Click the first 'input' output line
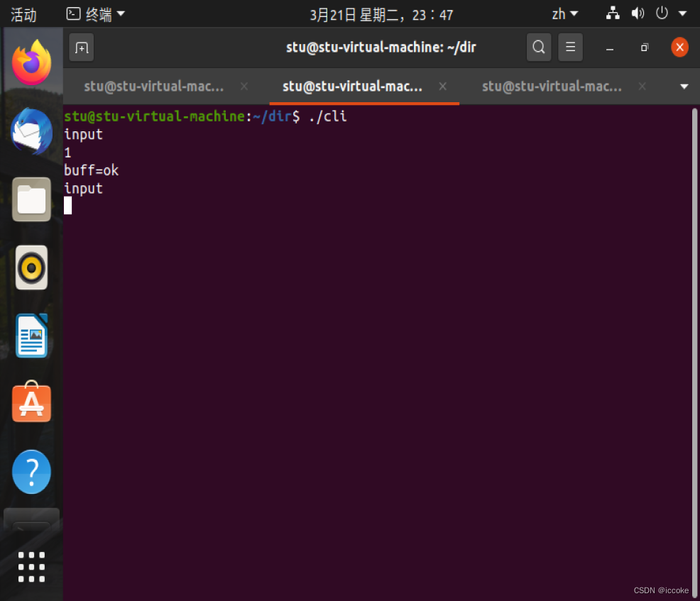The image size is (700, 601). tap(84, 135)
